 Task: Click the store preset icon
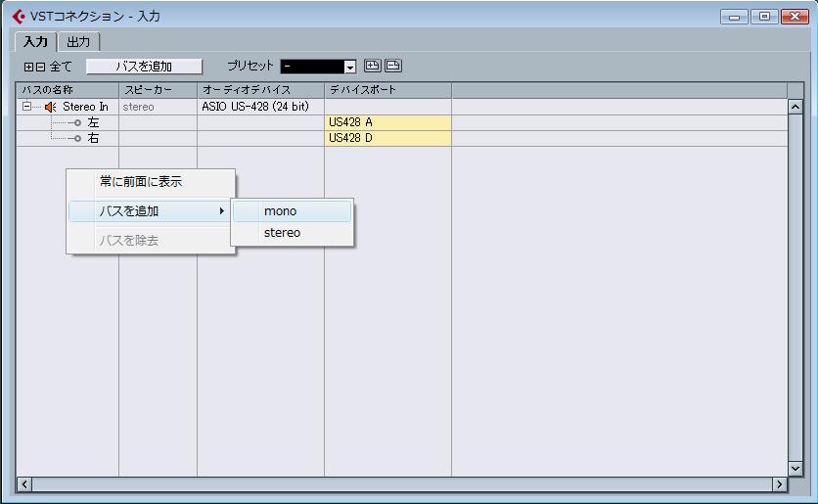(372, 66)
